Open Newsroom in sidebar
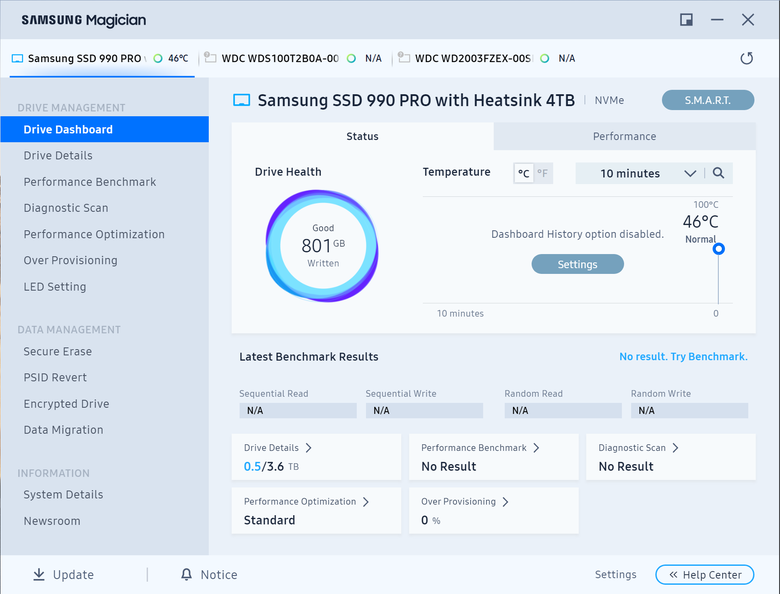Screen dimensions: 780x594 tap(52, 521)
